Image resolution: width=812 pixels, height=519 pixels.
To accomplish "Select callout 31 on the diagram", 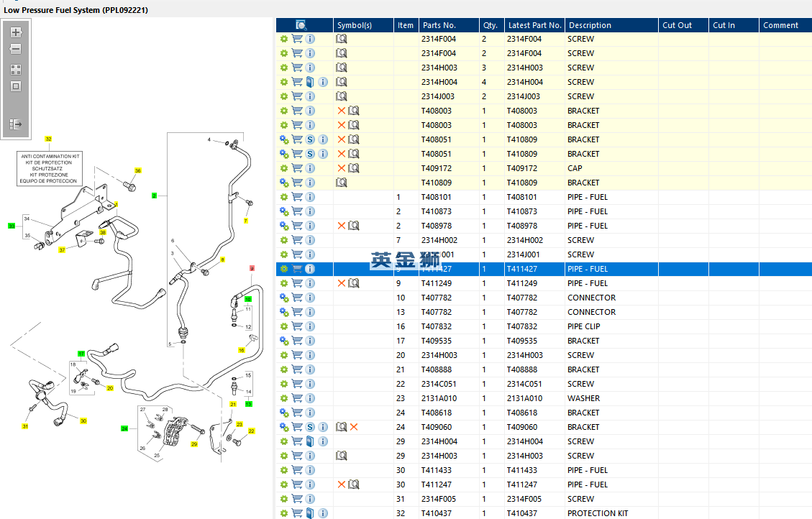I will point(25,426).
